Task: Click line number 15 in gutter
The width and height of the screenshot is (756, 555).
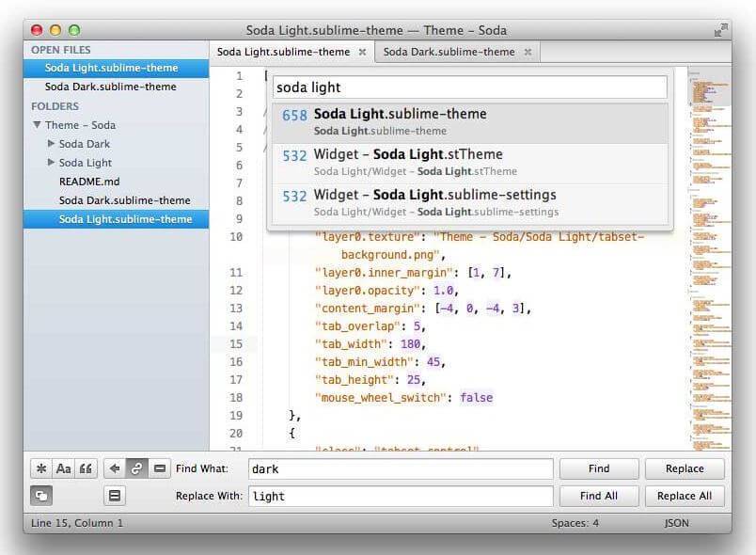Action: [x=236, y=344]
